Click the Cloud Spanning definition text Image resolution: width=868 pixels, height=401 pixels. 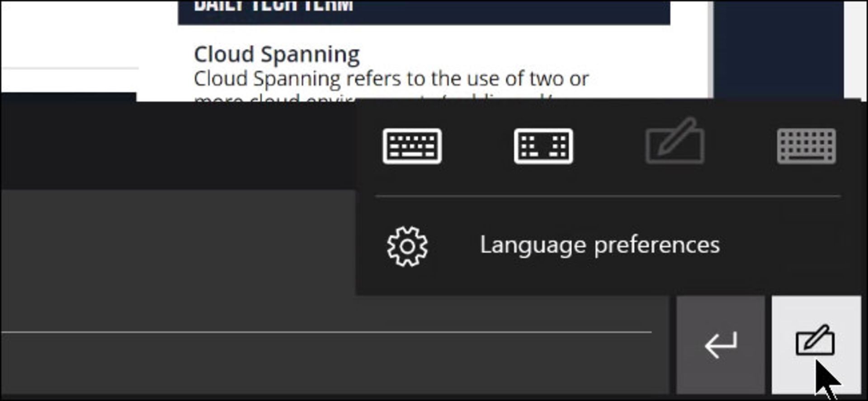pyautogui.click(x=391, y=79)
